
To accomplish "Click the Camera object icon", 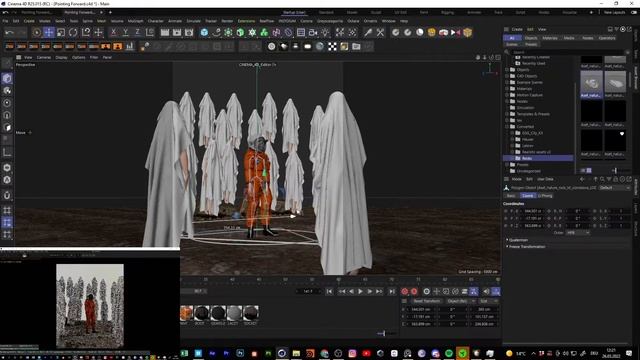I will pos(313,32).
